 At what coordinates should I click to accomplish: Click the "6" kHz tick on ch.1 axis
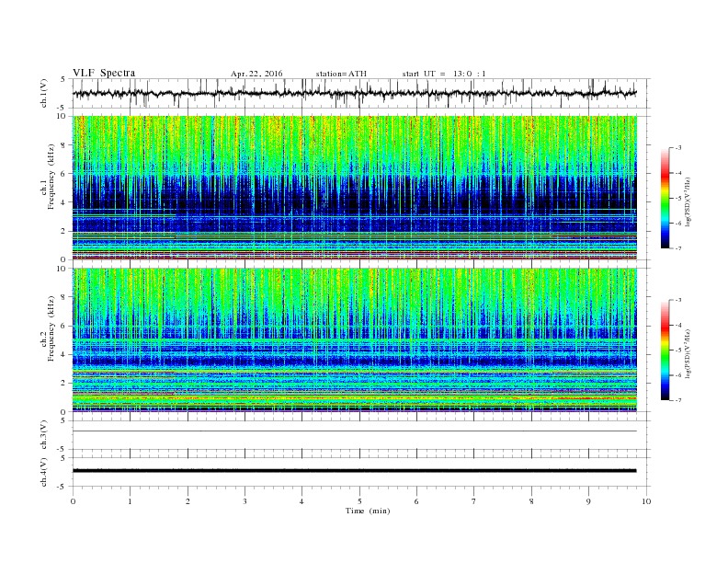click(x=63, y=174)
